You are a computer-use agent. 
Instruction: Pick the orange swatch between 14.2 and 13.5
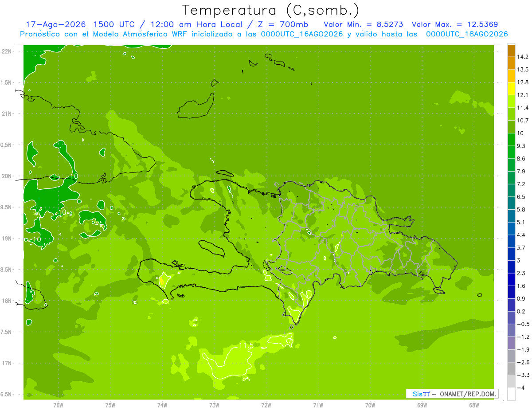(x=511, y=63)
